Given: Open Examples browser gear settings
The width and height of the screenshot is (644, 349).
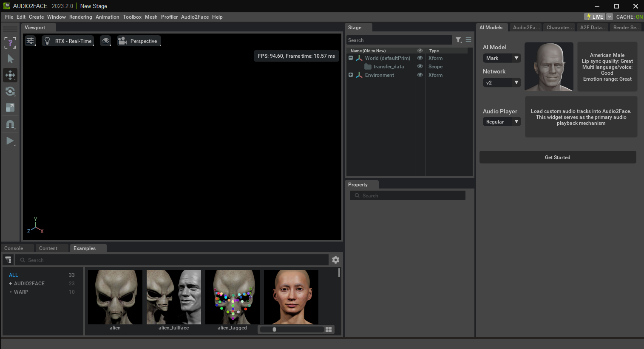Looking at the screenshot, I should pyautogui.click(x=335, y=260).
